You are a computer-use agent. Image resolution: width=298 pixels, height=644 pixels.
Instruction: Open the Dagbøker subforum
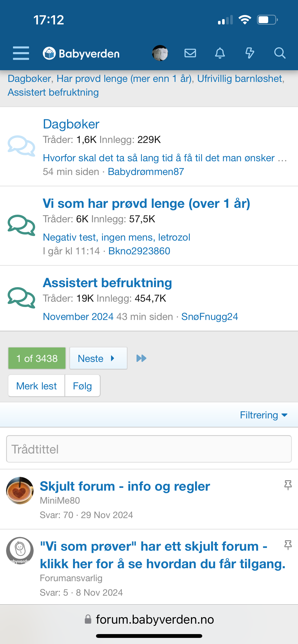pos(71,124)
